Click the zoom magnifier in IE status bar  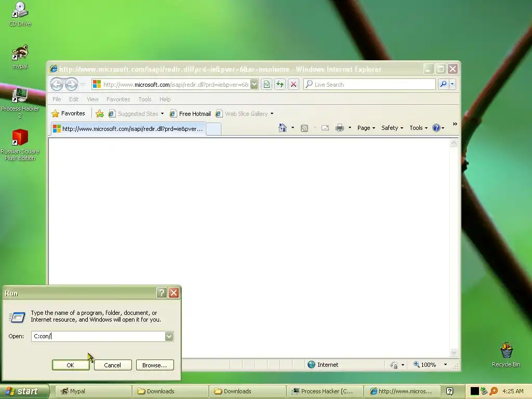pyautogui.click(x=417, y=364)
